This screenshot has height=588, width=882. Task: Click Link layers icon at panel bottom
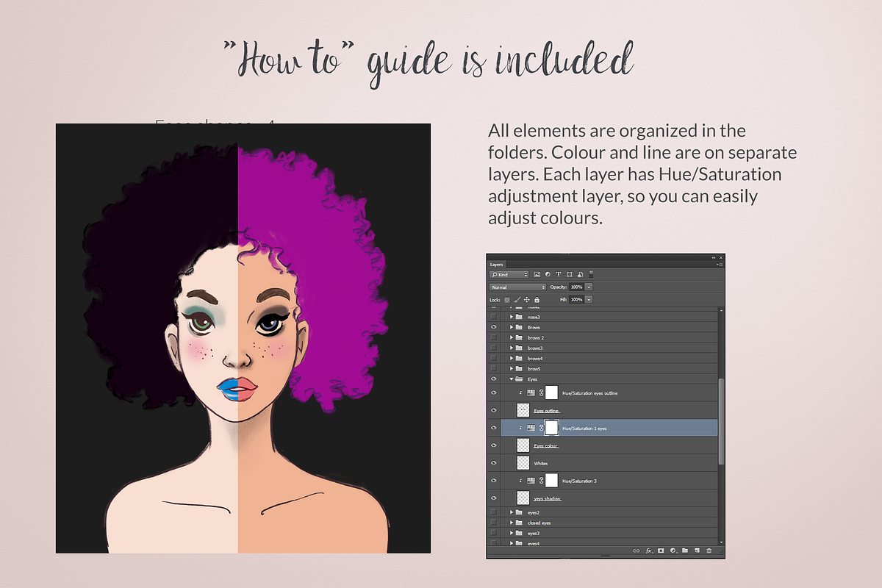pos(636,551)
